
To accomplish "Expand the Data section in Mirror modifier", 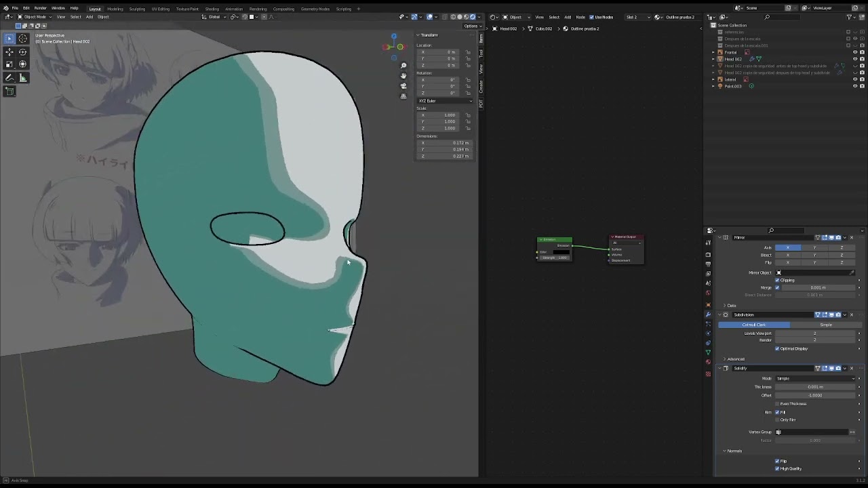I will (x=725, y=306).
